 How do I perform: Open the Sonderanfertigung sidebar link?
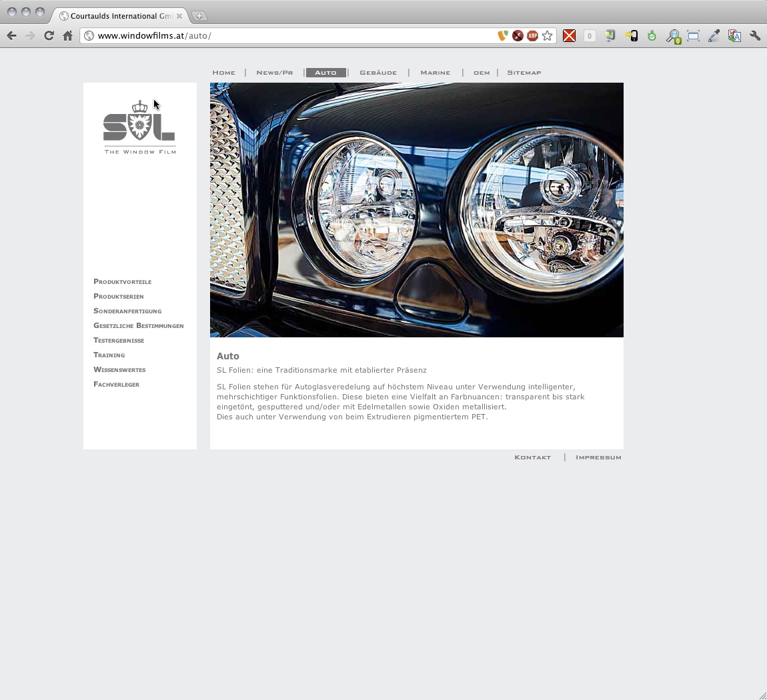click(127, 311)
